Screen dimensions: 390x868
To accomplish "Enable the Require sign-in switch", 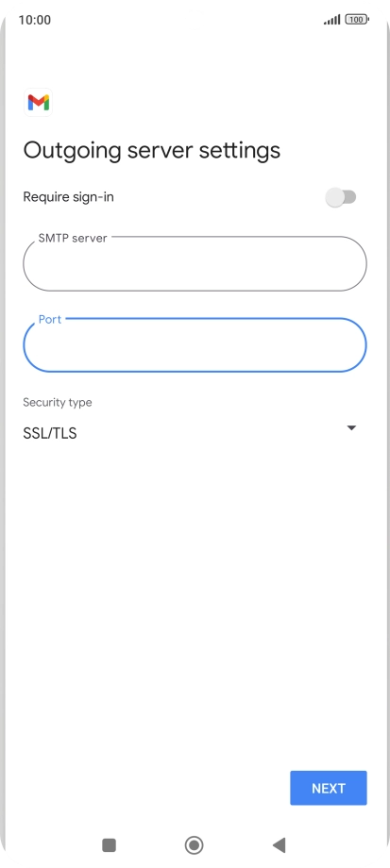I will point(341,197).
